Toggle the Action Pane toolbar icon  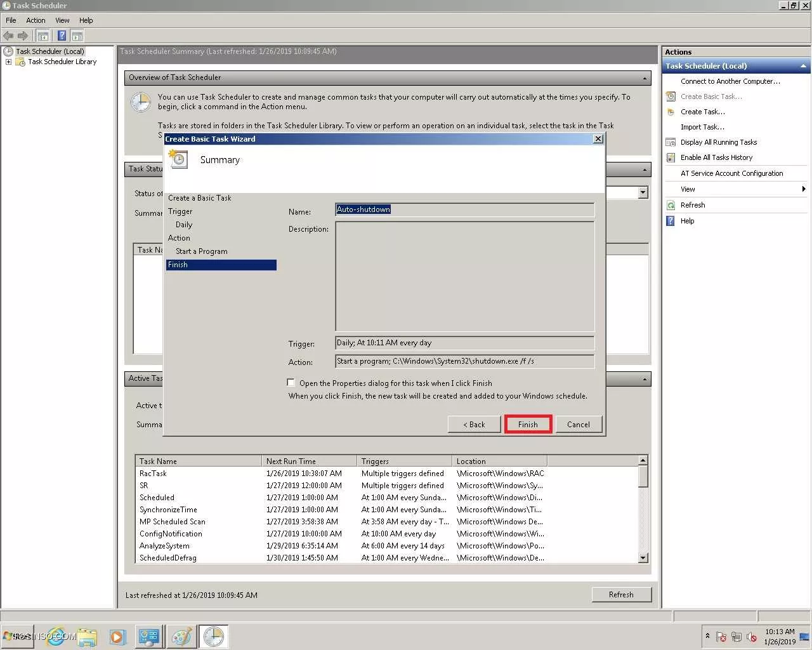[77, 36]
